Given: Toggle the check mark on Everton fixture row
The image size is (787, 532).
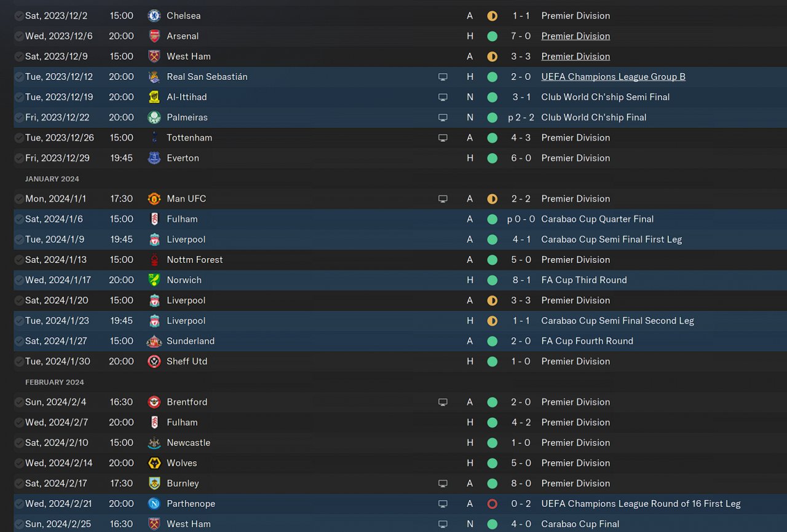Looking at the screenshot, I should [19, 158].
